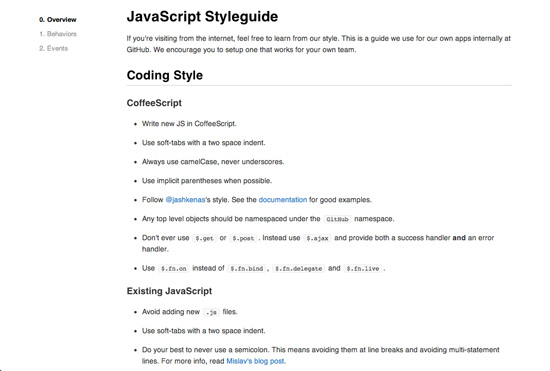
Task: Go to the Behaviors sidebar section
Action: pyautogui.click(x=58, y=34)
